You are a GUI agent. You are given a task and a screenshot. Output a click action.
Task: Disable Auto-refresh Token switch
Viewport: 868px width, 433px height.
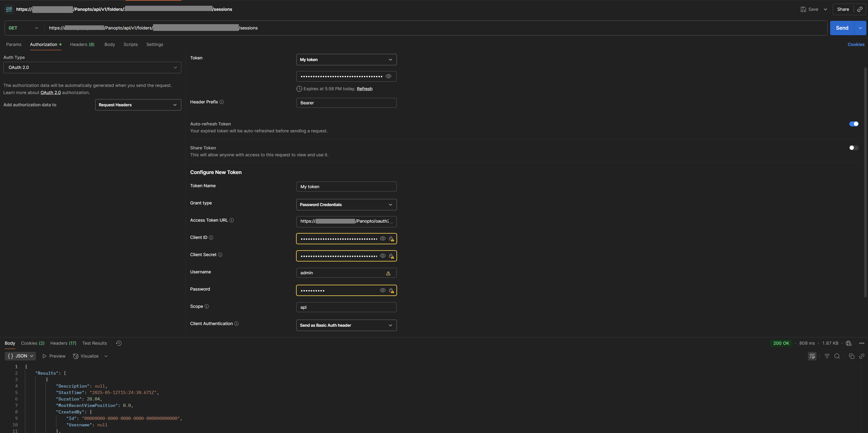pyautogui.click(x=853, y=124)
